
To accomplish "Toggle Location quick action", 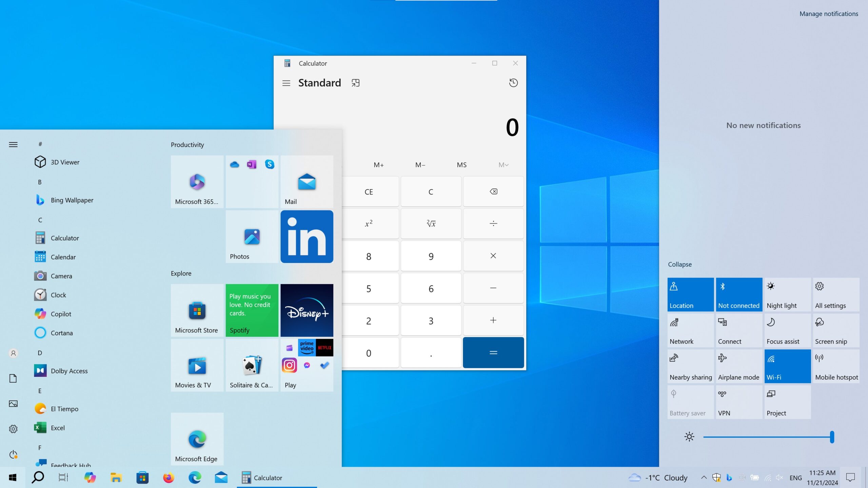I will [691, 294].
